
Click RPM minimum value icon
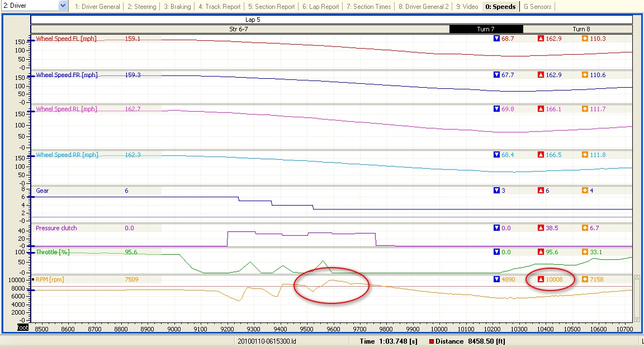[x=496, y=279]
